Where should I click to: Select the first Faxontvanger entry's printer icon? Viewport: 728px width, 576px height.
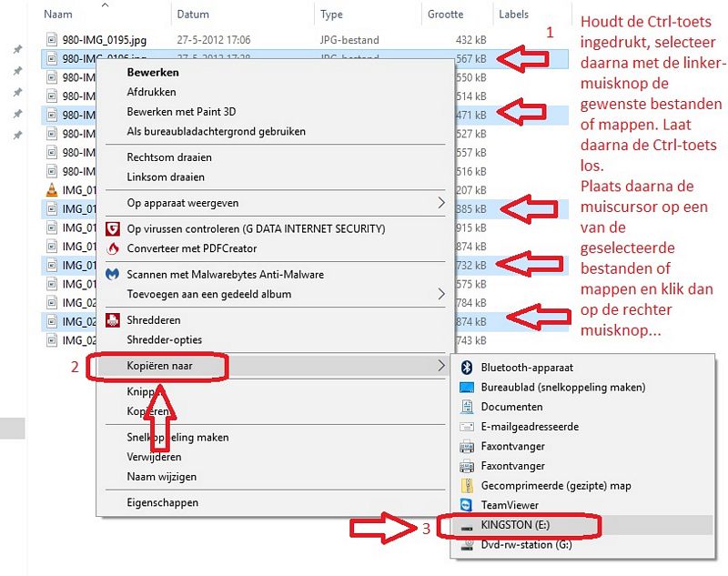click(x=467, y=447)
